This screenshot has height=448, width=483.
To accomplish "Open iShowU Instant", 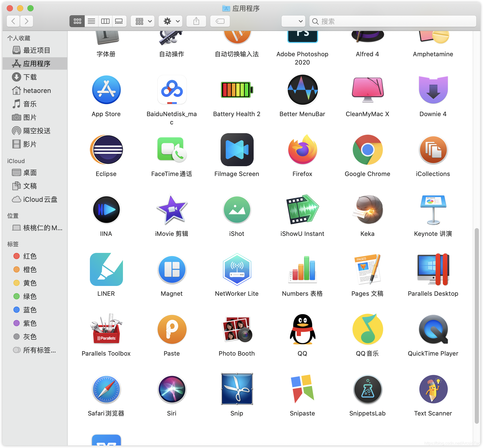I will (x=302, y=210).
